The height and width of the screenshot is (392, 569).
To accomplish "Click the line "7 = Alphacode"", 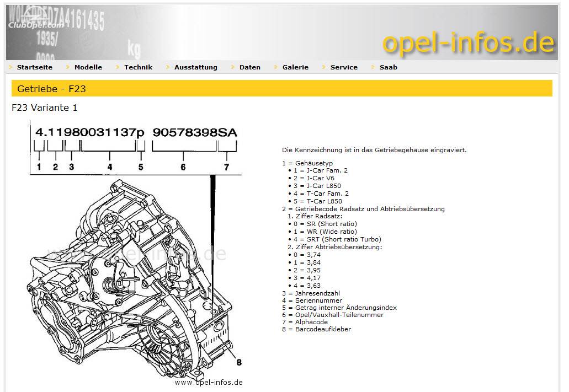I will 305,322.
